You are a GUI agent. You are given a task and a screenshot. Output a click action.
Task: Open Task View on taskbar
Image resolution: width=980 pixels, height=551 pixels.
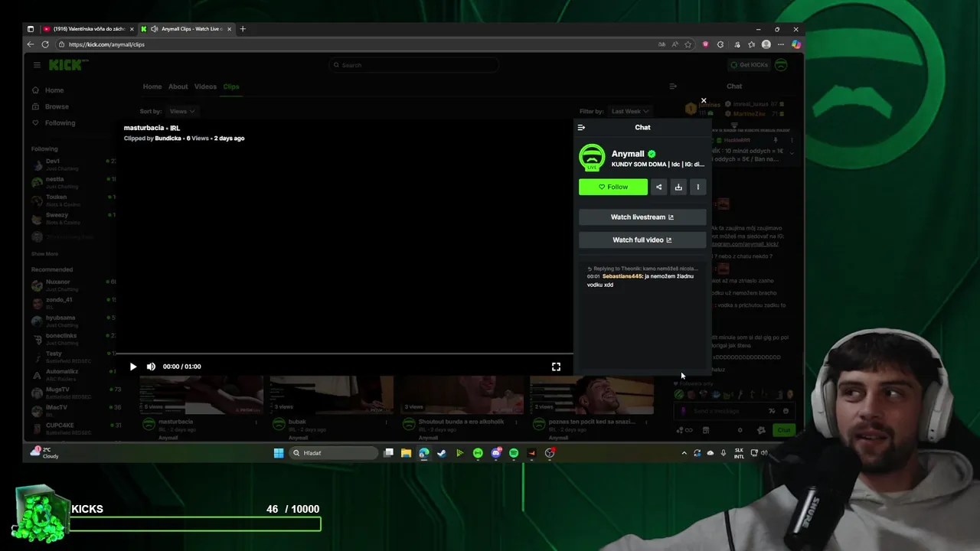coord(389,453)
